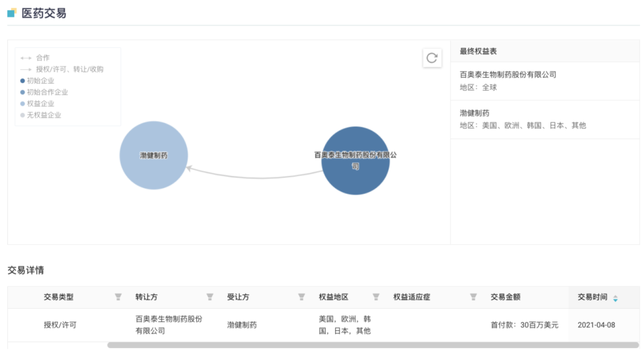Open filter for 交易类型 column

[x=118, y=297]
